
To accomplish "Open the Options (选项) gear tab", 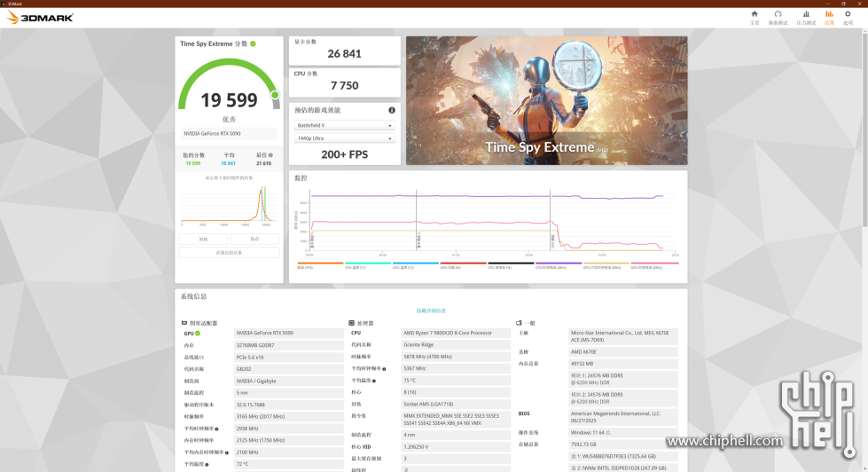I will coord(848,18).
